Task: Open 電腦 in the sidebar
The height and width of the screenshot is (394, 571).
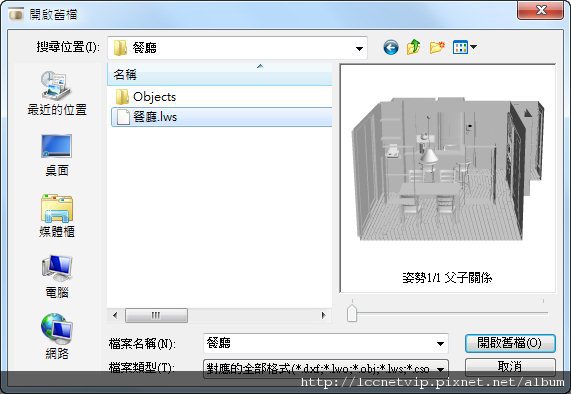Action: coord(57,277)
